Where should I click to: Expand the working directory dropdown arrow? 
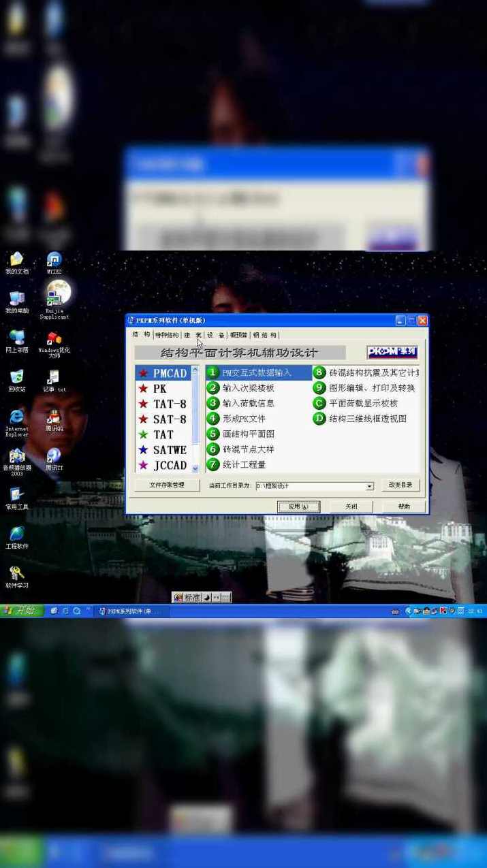point(370,486)
